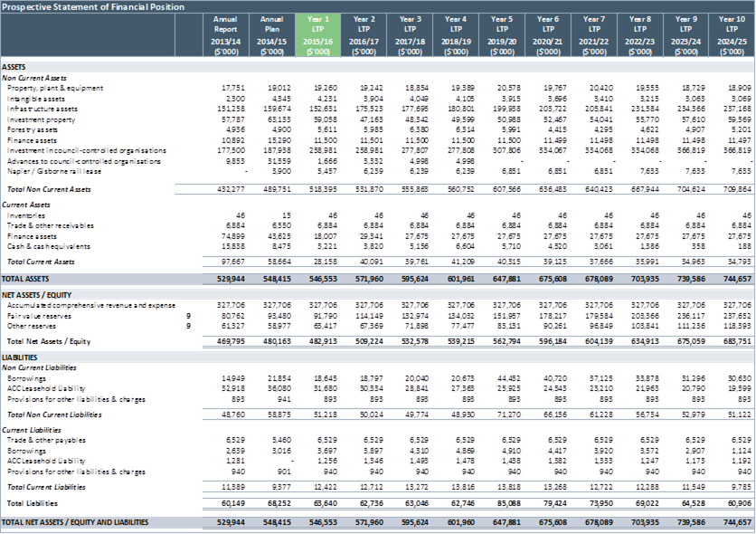This screenshot has height=534, width=756.
Task: Click TOTAL NET ASSETS / EQUITY AND LIABILITIES label
Action: (75, 522)
